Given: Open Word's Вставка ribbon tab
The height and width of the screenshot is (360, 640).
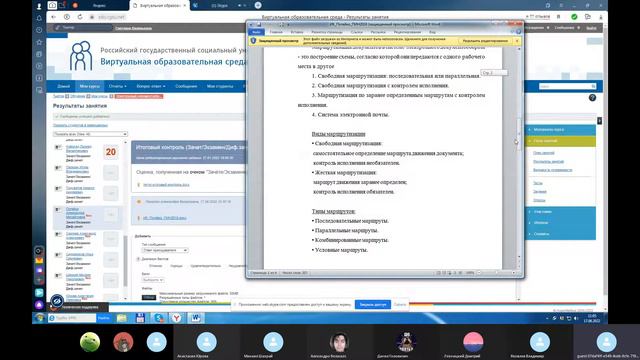Looking at the screenshot, I should pos(297,32).
